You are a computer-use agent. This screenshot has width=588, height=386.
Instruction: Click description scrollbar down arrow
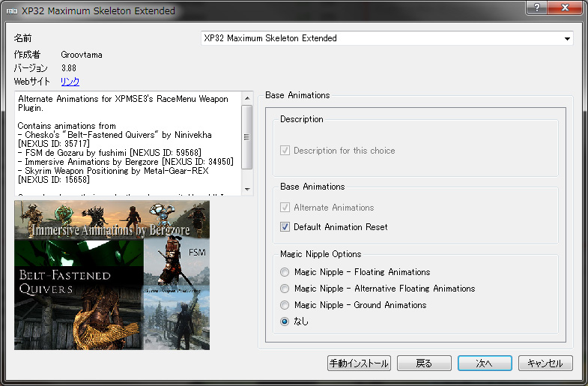point(246,189)
